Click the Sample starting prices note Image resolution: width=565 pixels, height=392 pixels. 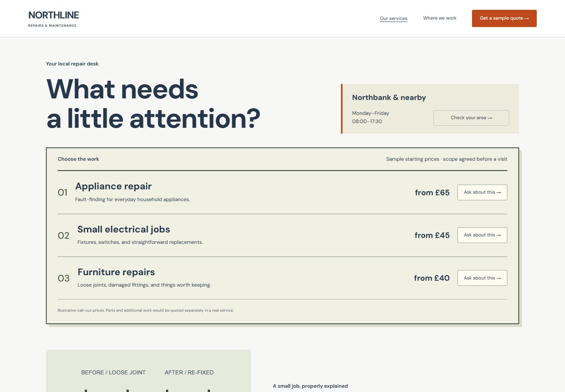[447, 159]
